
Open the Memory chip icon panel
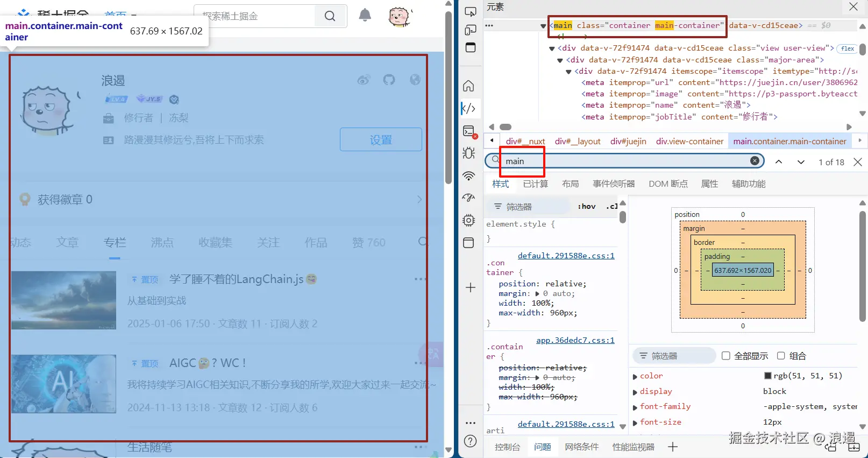click(x=469, y=220)
